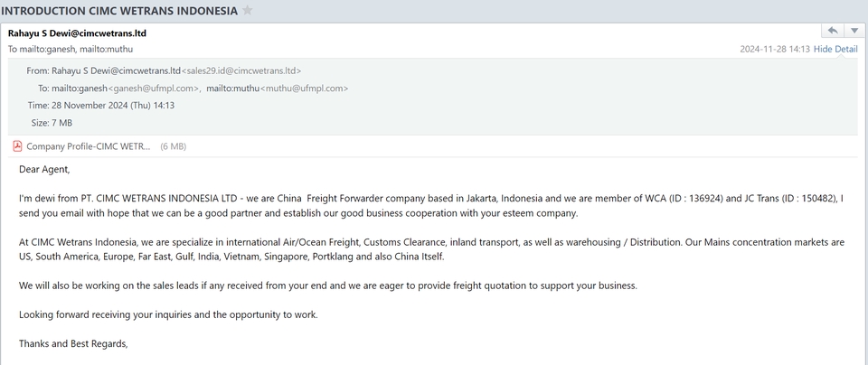Click the reply arrow icon

tap(833, 32)
